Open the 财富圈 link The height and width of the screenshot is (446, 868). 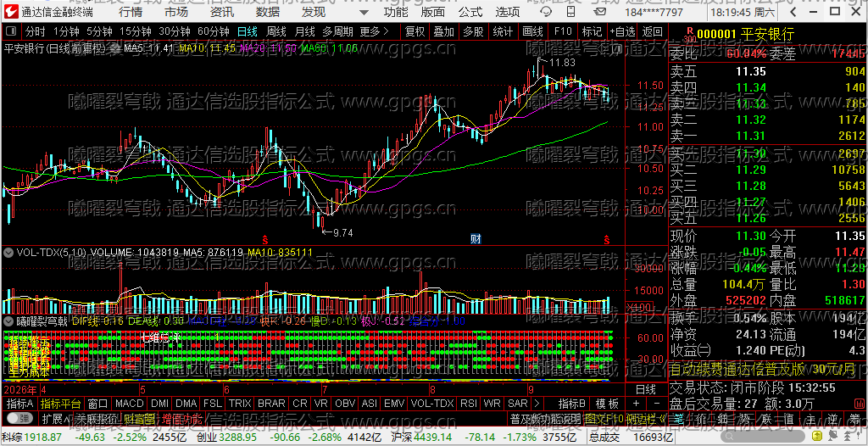pos(140,418)
